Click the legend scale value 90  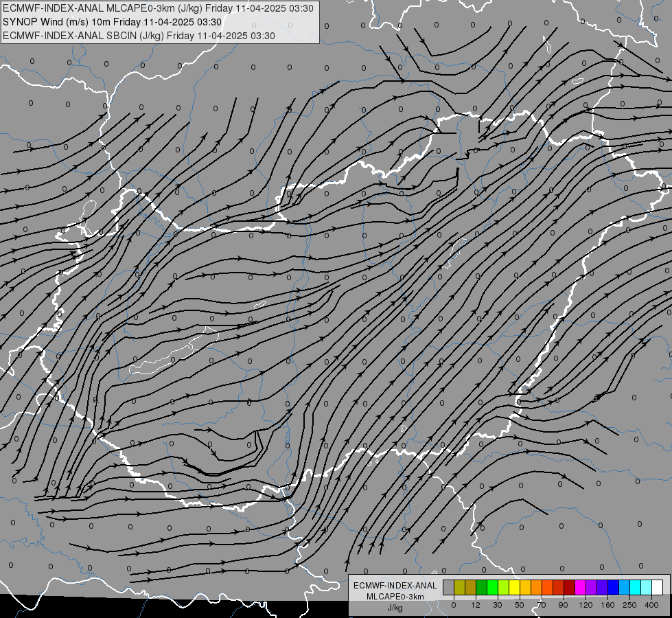pos(563,605)
